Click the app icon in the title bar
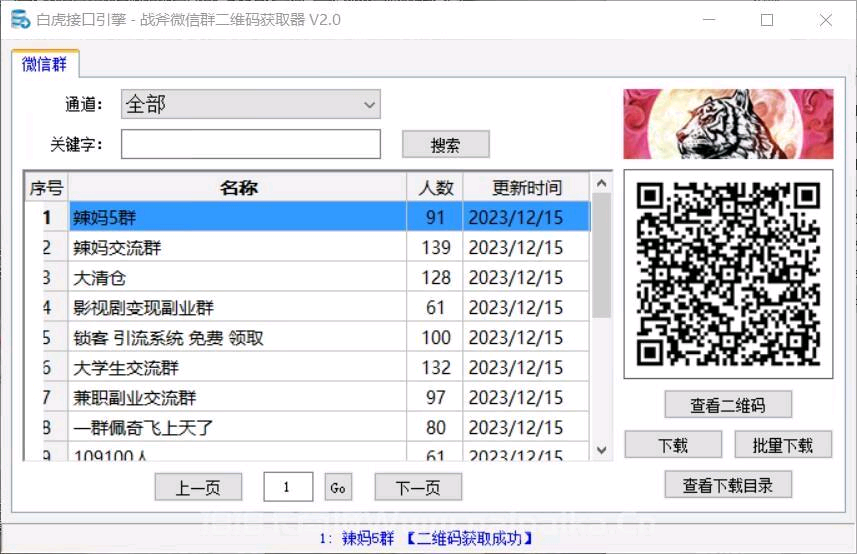 coord(19,19)
